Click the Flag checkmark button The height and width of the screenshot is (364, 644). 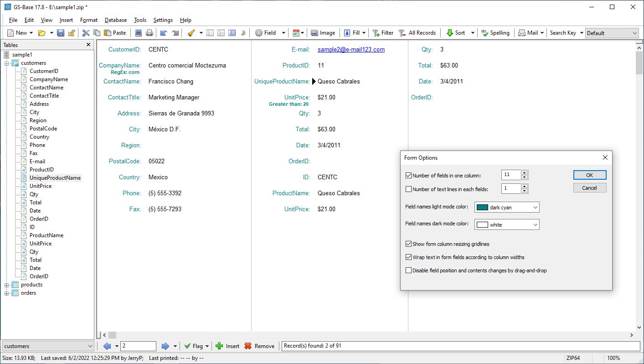[193, 346]
